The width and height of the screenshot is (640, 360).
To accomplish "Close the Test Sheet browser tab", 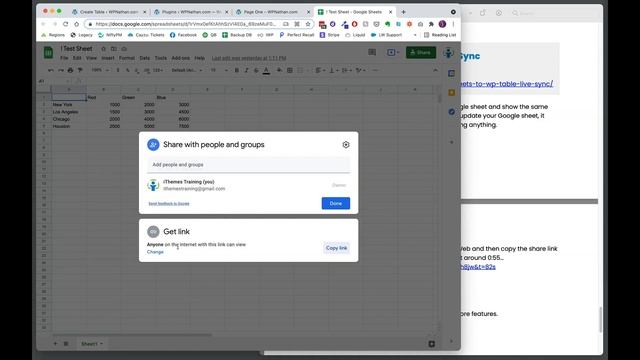I will click(390, 12).
